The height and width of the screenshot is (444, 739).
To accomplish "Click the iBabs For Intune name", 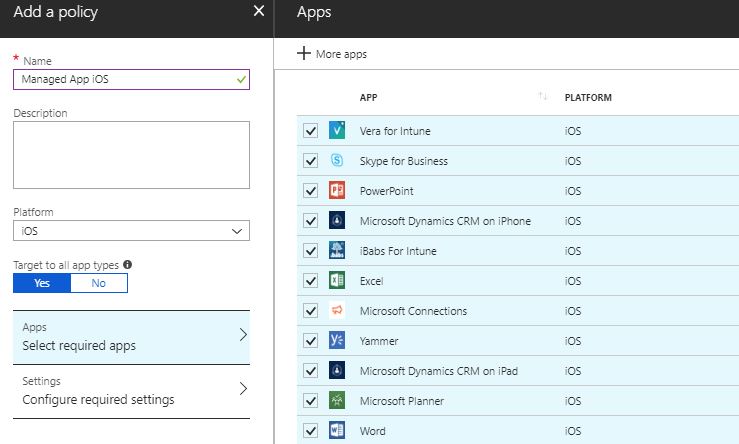I will [x=398, y=251].
